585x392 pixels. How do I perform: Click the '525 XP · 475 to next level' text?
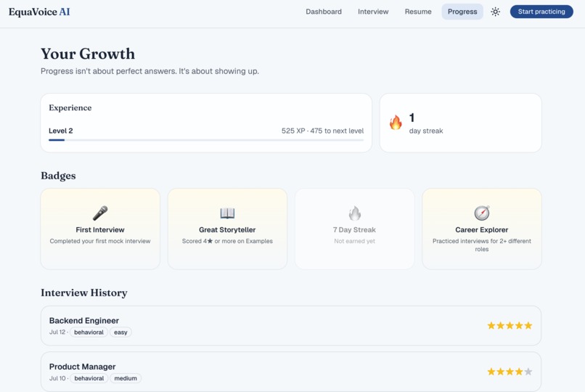coord(322,131)
